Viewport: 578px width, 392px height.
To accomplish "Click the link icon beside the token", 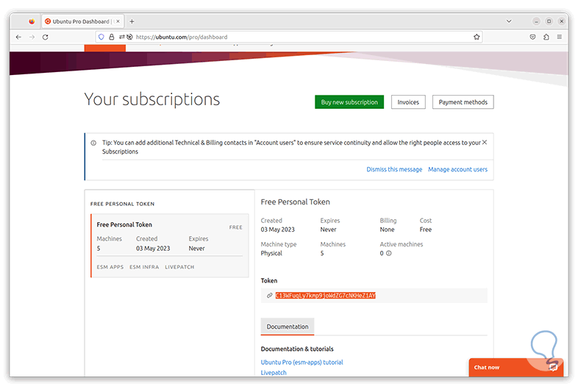I will click(269, 296).
